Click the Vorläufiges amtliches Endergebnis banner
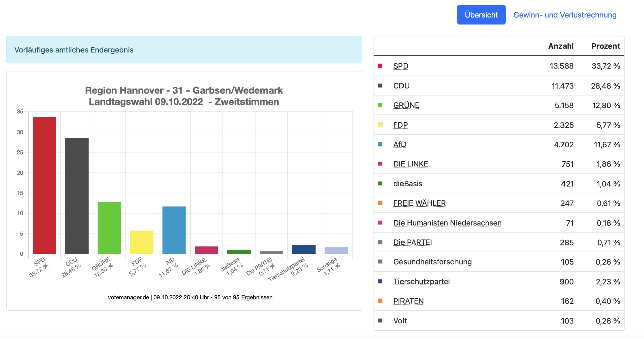Image resolution: width=644 pixels, height=339 pixels. 184,50
